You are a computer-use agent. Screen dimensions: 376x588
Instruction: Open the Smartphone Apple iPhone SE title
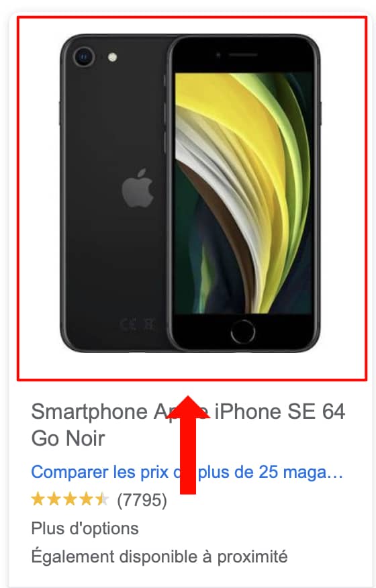pos(188,424)
